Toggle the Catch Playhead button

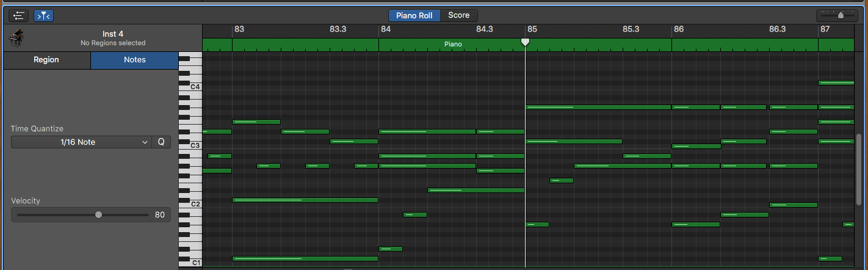tap(43, 15)
